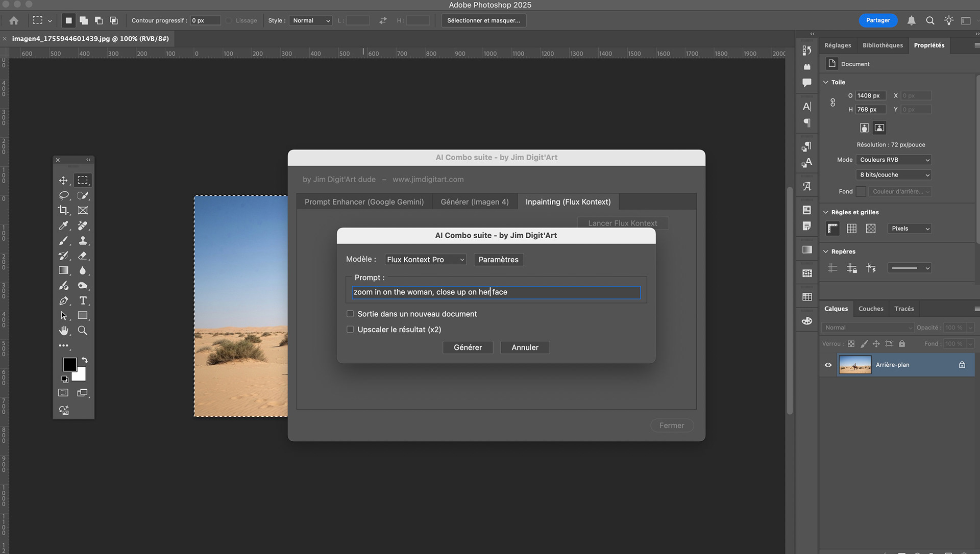Select the Rectangle shape tool
The image size is (980, 554).
coord(83,316)
